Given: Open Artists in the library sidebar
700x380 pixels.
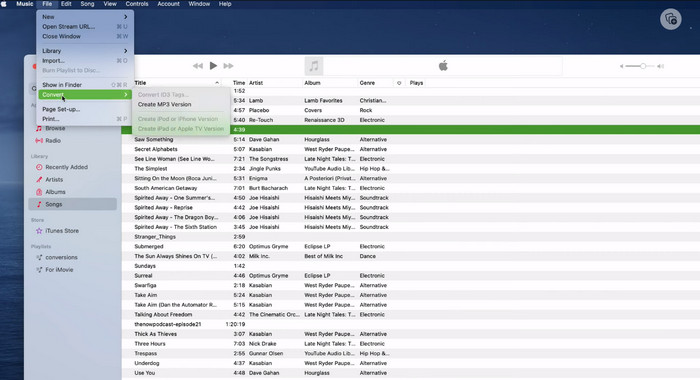Looking at the screenshot, I should click(x=54, y=180).
